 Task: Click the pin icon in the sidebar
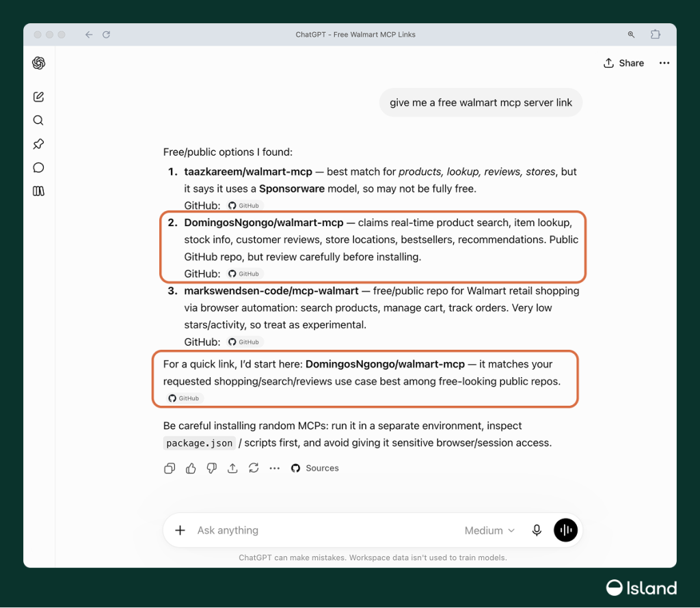click(x=38, y=144)
